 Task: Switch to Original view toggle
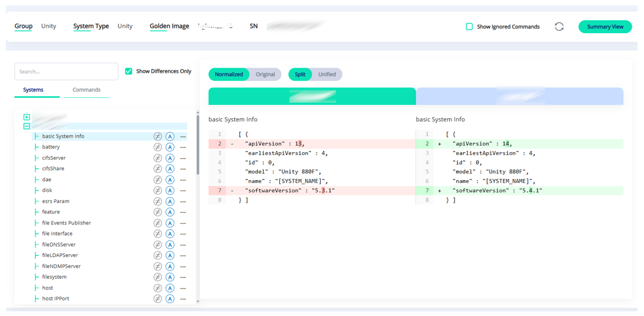click(265, 74)
